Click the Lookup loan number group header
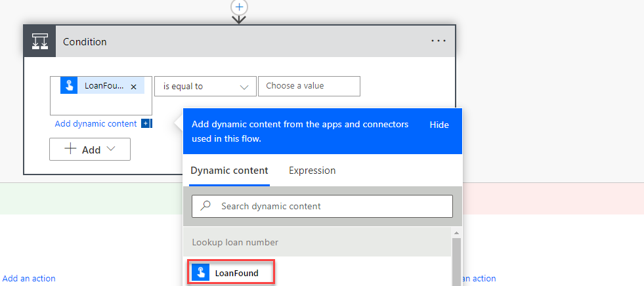 point(235,242)
